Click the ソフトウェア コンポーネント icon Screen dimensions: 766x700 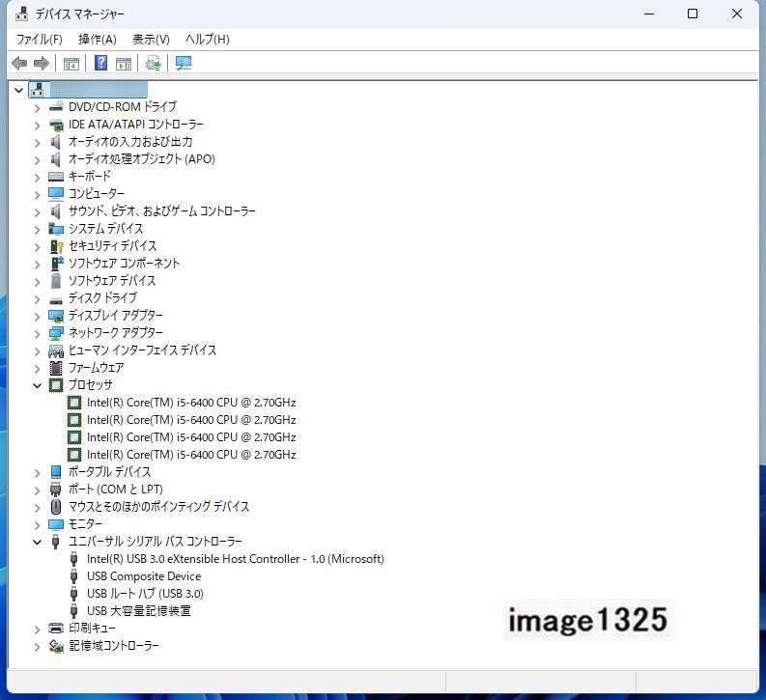57,264
